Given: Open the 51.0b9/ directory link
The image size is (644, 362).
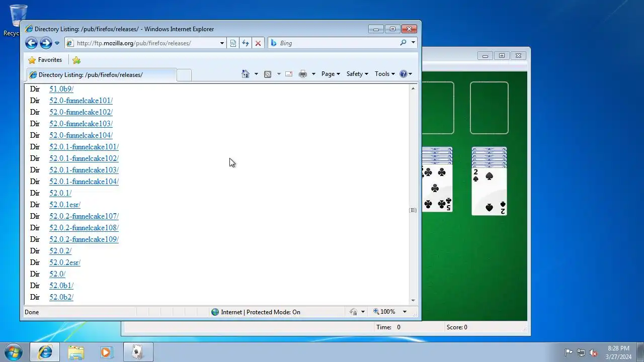Looking at the screenshot, I should [61, 89].
